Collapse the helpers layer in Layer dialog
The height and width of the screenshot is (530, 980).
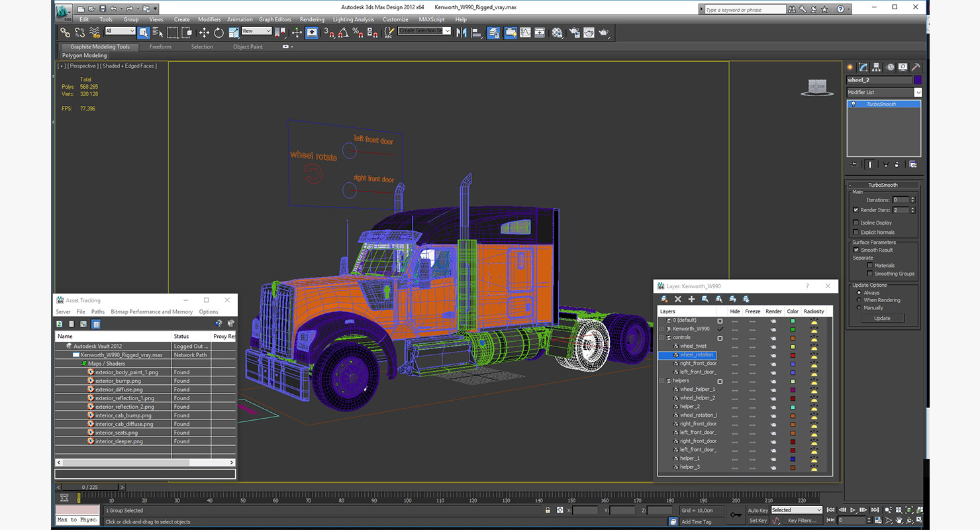tap(661, 381)
